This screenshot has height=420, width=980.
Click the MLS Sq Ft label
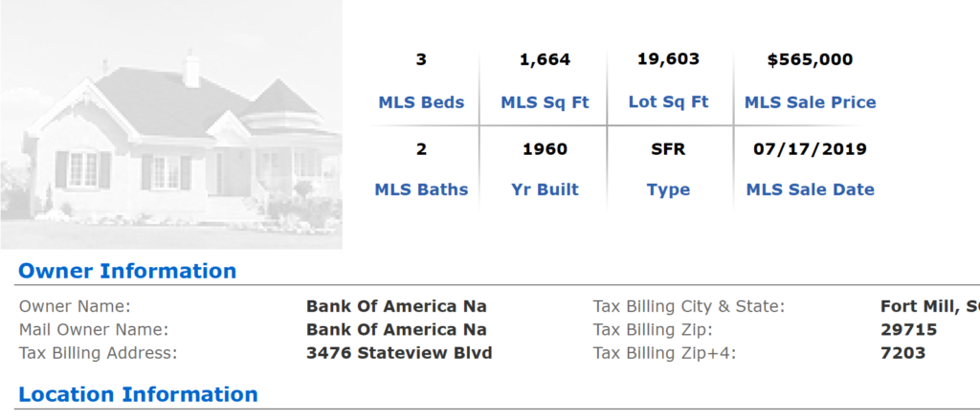545,102
